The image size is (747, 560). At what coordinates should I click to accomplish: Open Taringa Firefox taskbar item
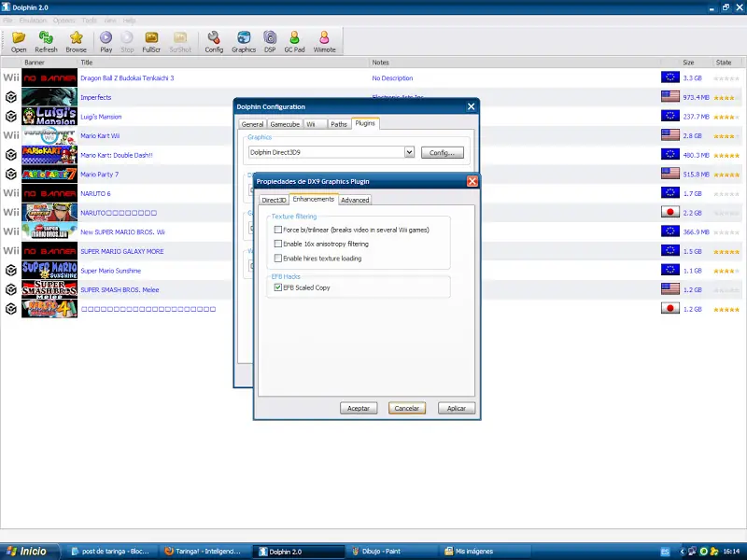pyautogui.click(x=204, y=552)
